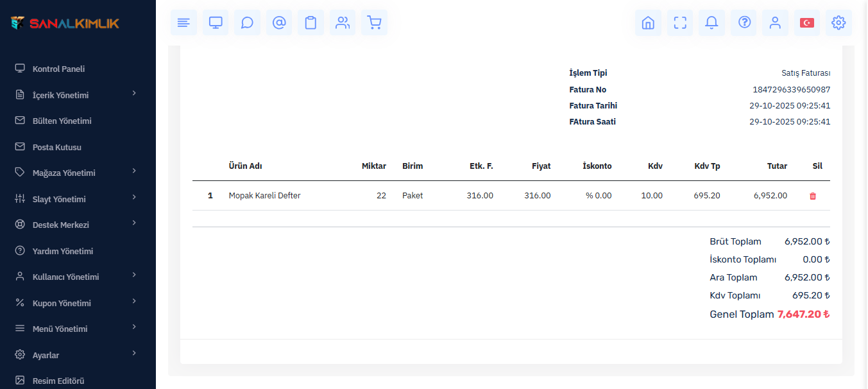Go to home icon in header

[648, 23]
